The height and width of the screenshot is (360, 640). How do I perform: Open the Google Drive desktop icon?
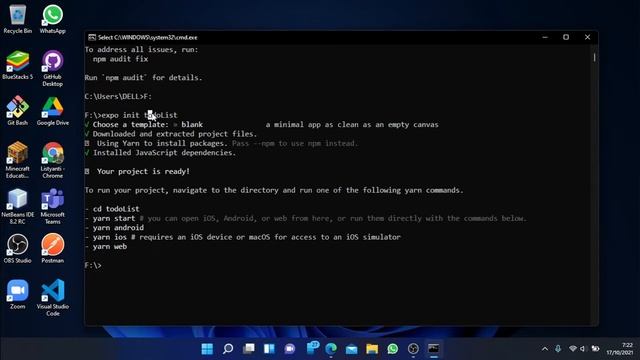[53, 111]
